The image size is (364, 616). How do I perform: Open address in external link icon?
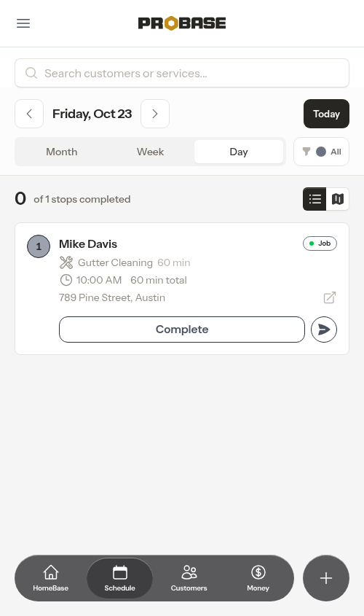[x=330, y=297]
